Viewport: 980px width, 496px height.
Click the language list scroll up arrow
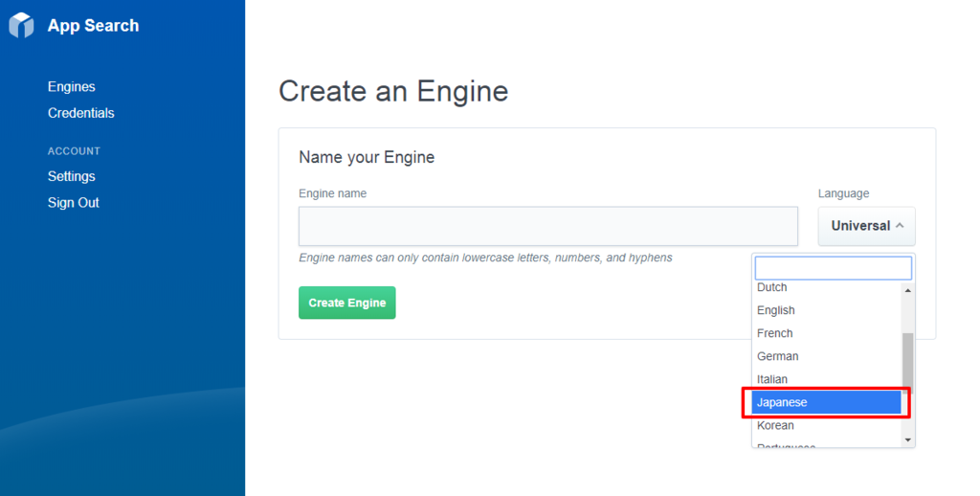coord(908,290)
